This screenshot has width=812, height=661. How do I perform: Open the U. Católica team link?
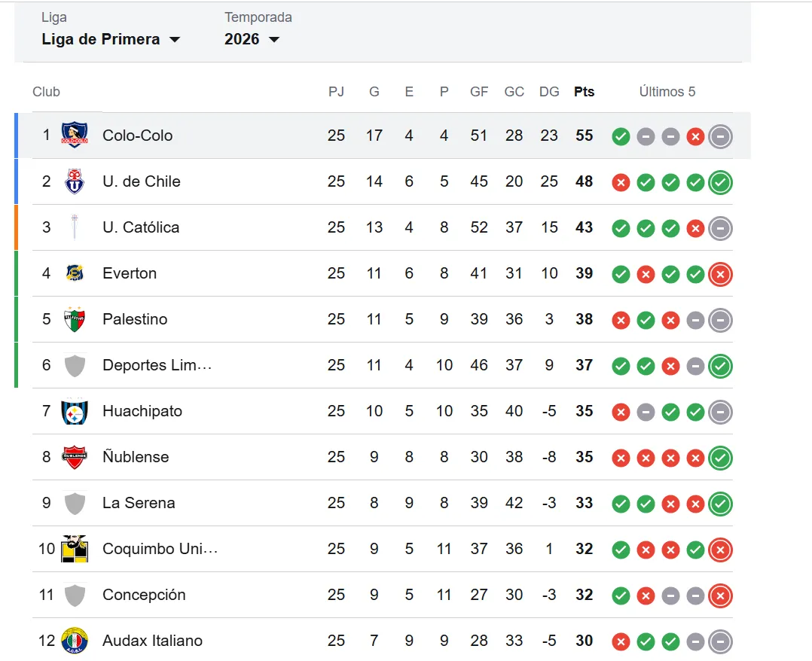coord(141,227)
